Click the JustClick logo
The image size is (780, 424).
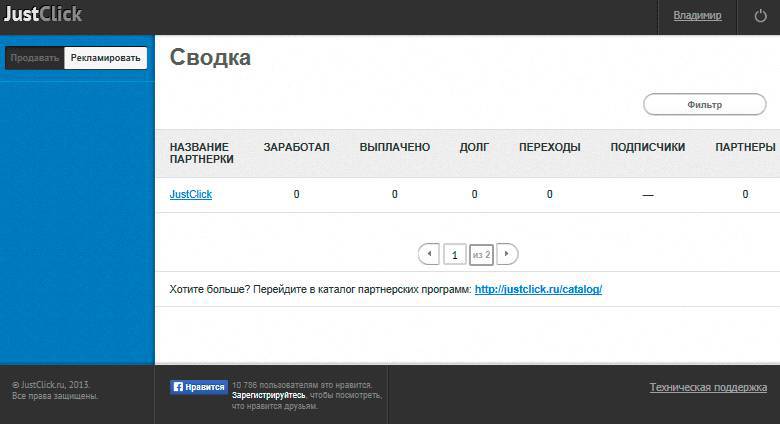pos(43,14)
